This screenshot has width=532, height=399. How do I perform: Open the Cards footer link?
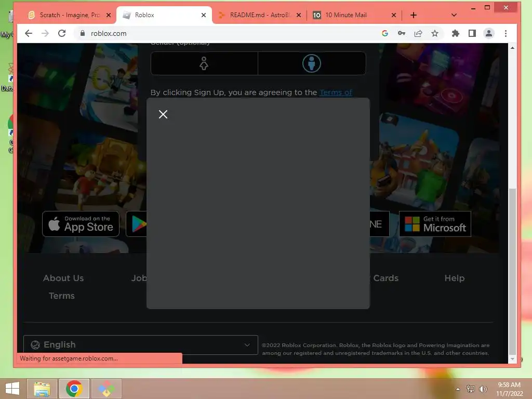[x=386, y=278]
